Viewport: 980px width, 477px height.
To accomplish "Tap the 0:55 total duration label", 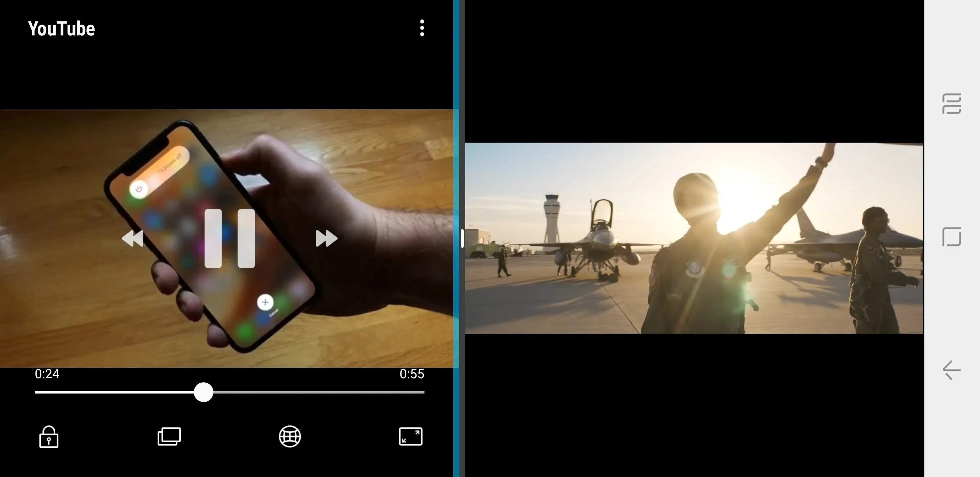I will point(412,374).
